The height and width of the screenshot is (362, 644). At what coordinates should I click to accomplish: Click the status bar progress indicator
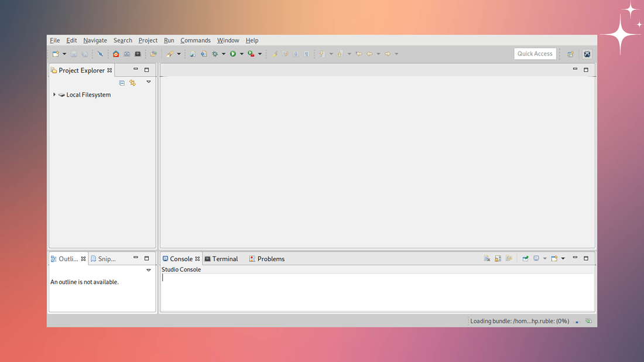tap(577, 322)
